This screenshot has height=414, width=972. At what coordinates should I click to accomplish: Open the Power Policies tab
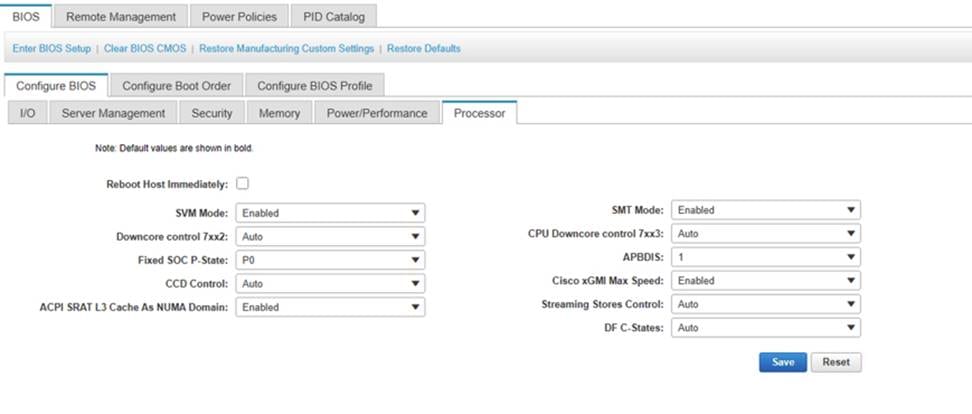pyautogui.click(x=239, y=17)
